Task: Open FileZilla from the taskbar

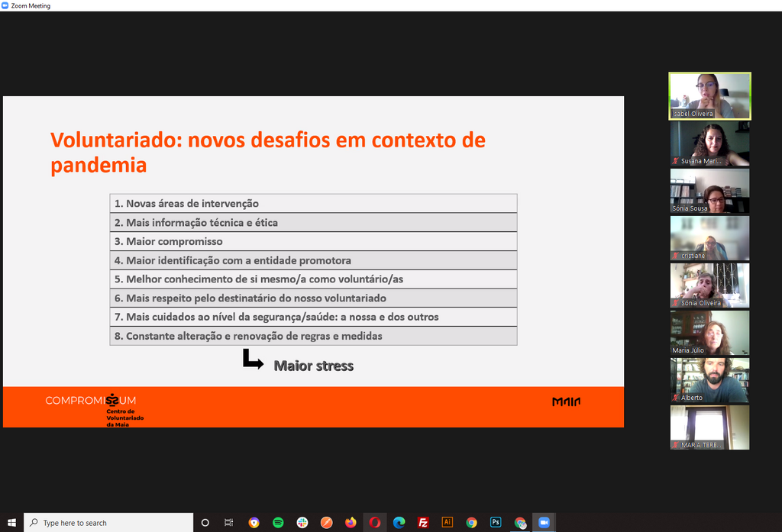Action: 423,523
